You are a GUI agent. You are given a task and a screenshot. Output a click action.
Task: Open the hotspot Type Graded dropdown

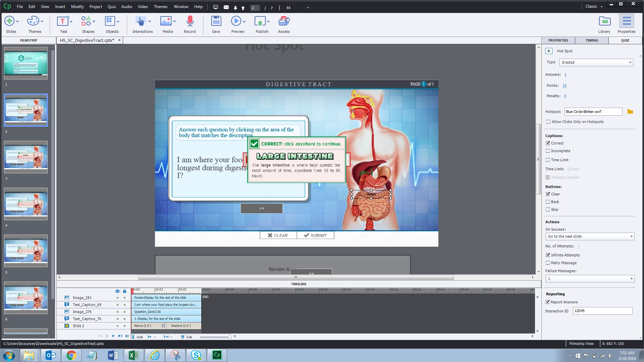click(596, 62)
